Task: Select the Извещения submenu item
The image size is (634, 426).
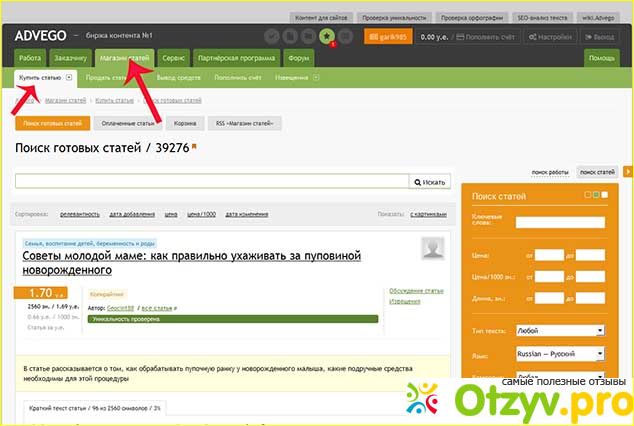Action: point(292,77)
